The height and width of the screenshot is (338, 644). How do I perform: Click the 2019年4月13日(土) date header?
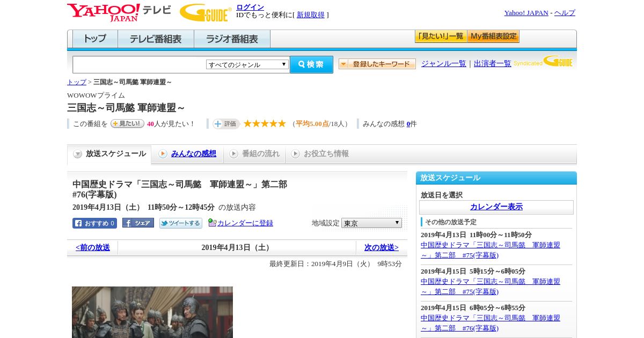237,247
